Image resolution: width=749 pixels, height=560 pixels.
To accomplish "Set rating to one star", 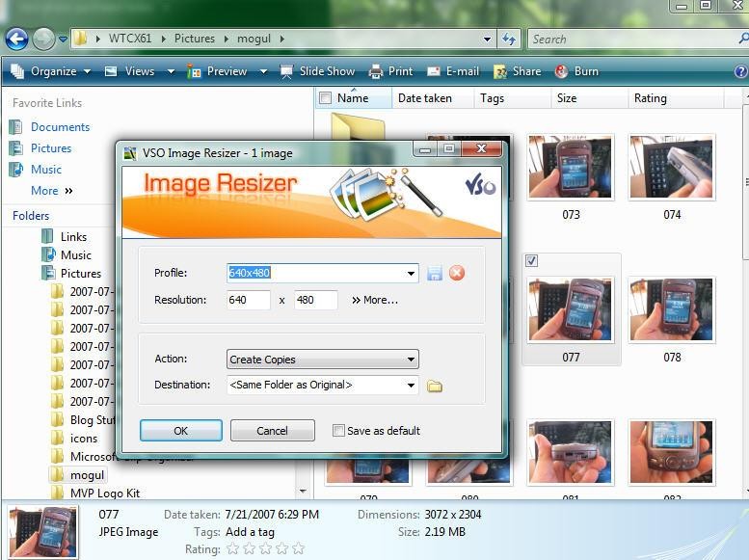I will click(x=232, y=548).
